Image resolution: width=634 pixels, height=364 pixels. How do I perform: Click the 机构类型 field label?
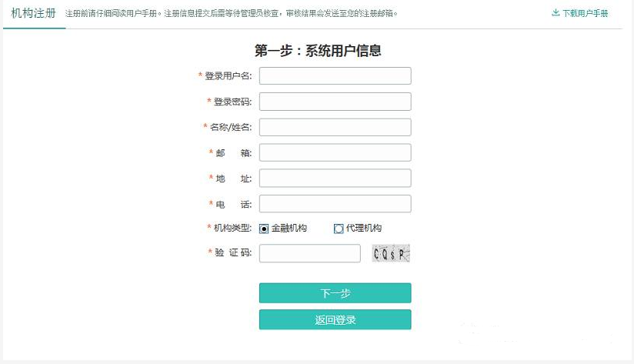click(232, 228)
